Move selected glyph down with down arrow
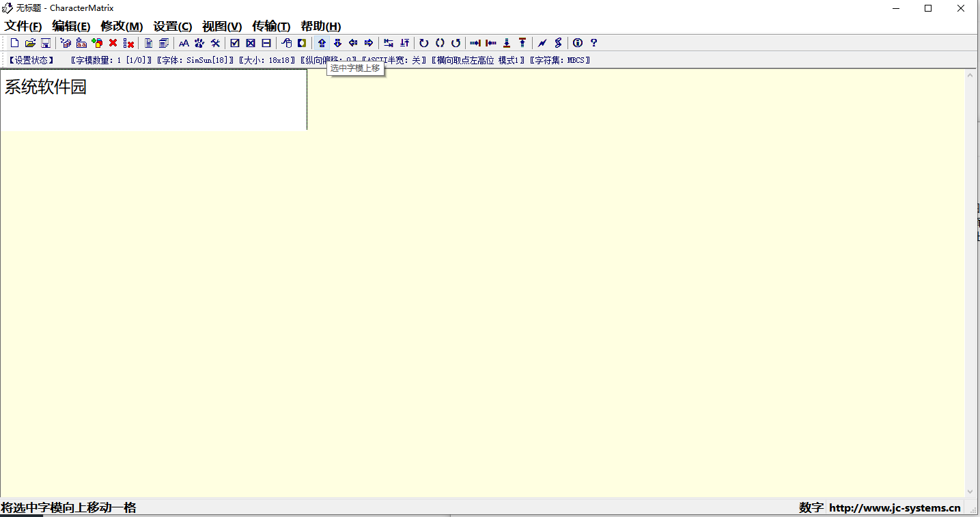Screen dimensions: 980x517 coord(337,43)
